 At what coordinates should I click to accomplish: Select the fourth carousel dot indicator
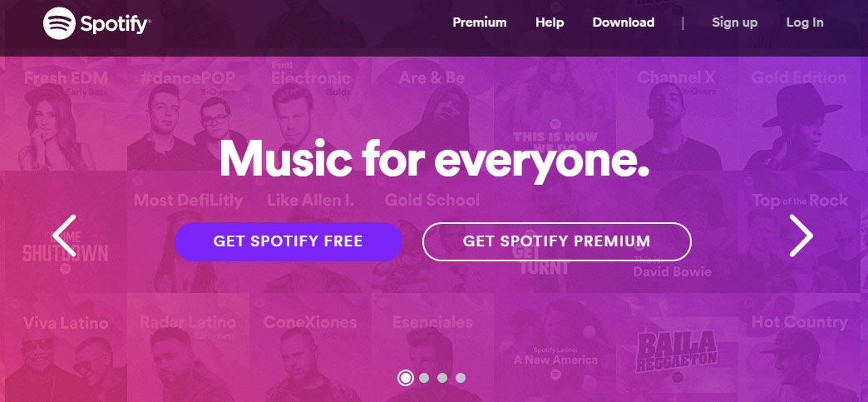coord(461,378)
